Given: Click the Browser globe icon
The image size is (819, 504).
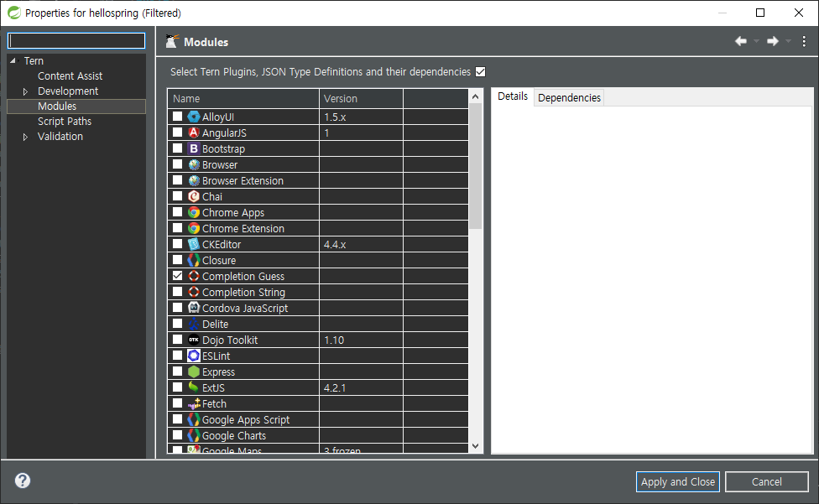Looking at the screenshot, I should pos(194,164).
